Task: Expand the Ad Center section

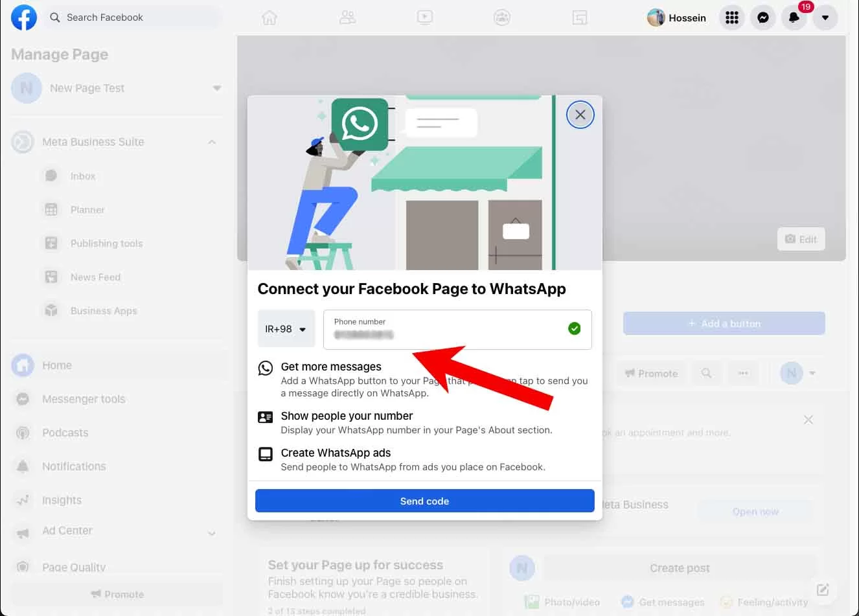Action: tap(212, 533)
